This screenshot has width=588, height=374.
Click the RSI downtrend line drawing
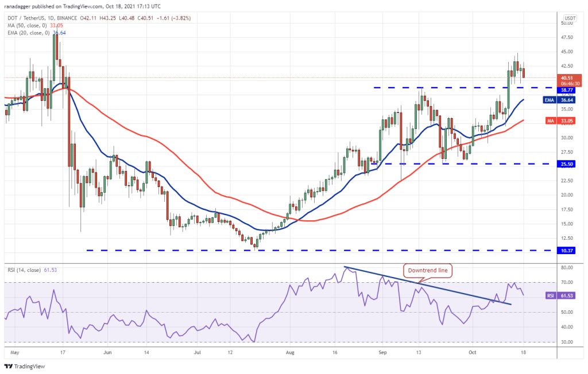pyautogui.click(x=427, y=286)
